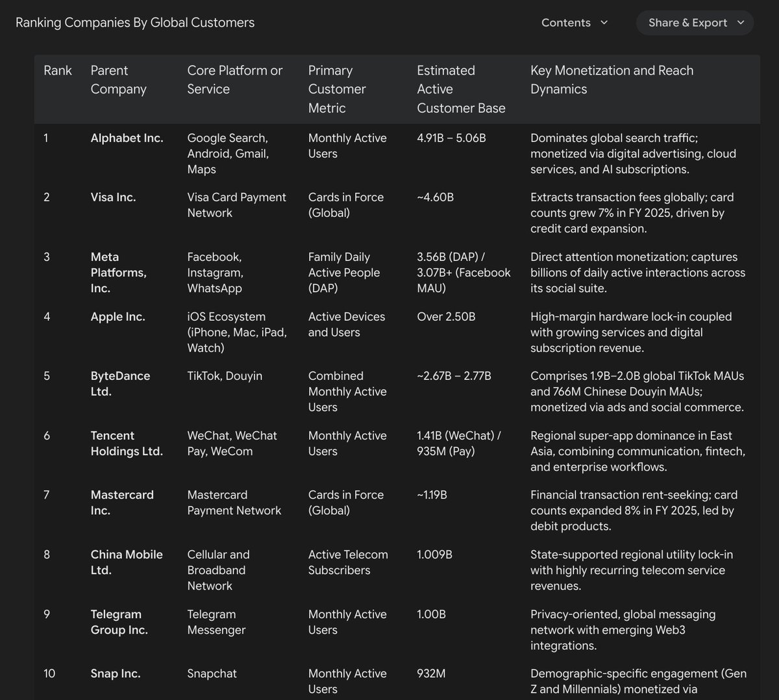Click the '~1.19B' value
This screenshot has height=700, width=779.
[x=432, y=495]
